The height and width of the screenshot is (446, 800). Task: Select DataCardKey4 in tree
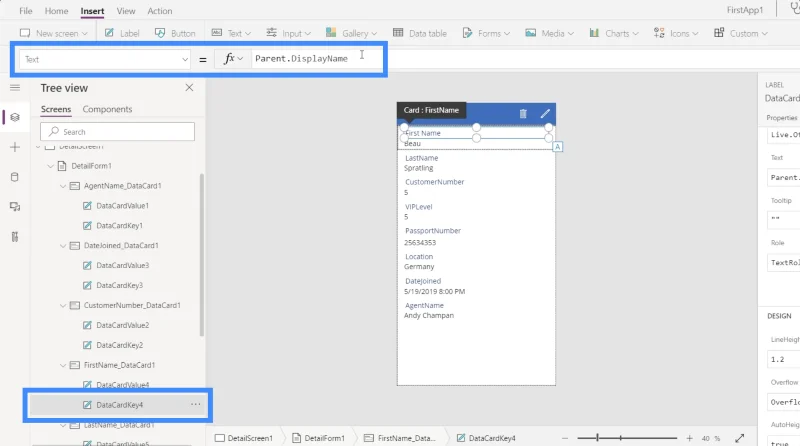click(x=119, y=405)
